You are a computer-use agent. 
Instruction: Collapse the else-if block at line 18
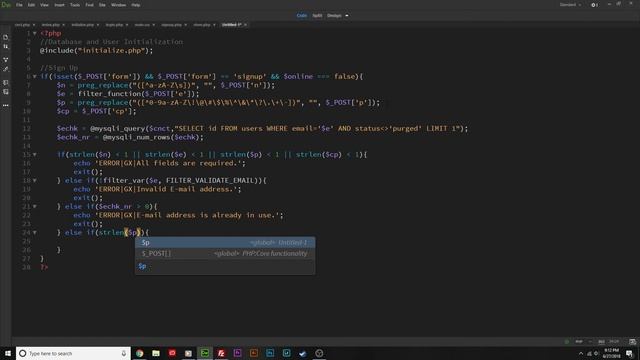coord(35,180)
